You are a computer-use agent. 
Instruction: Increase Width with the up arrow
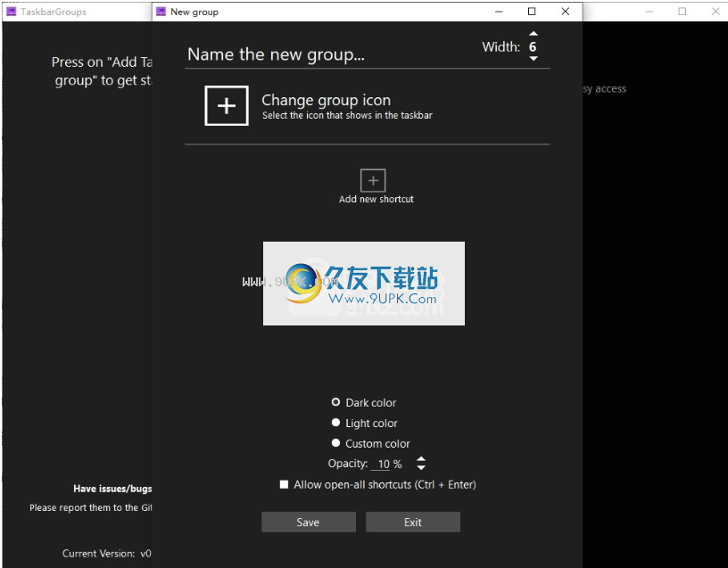tap(534, 33)
